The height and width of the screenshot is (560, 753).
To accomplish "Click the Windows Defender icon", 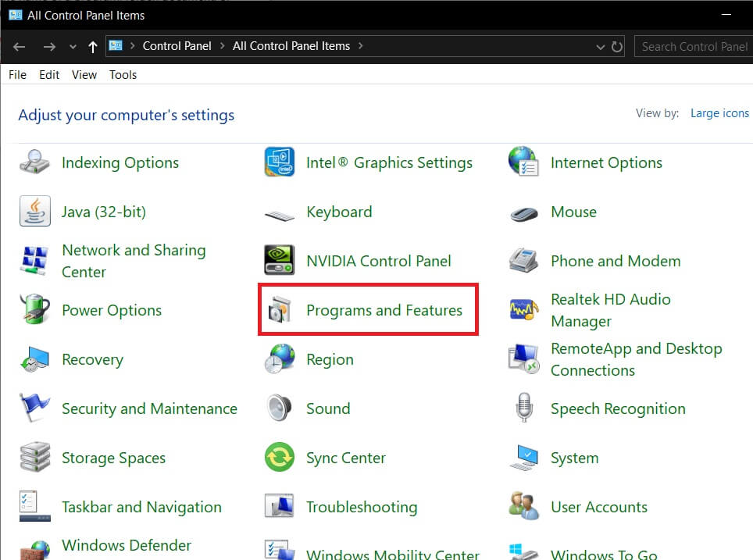I will 34,551.
